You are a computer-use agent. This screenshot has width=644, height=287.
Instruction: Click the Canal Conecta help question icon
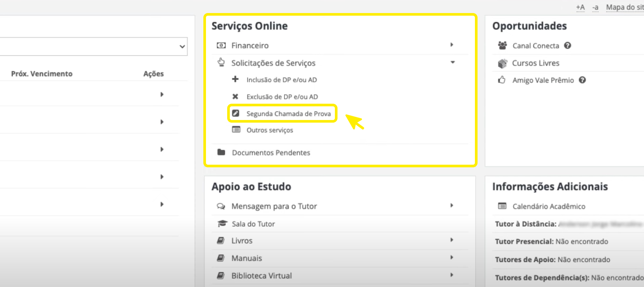pos(568,46)
